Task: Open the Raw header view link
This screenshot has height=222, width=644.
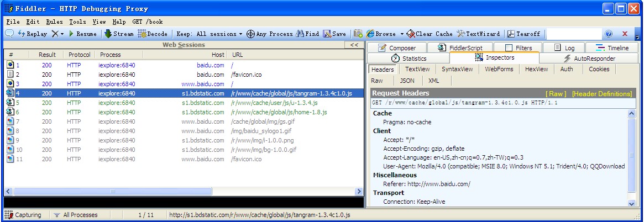Action: 556,94
